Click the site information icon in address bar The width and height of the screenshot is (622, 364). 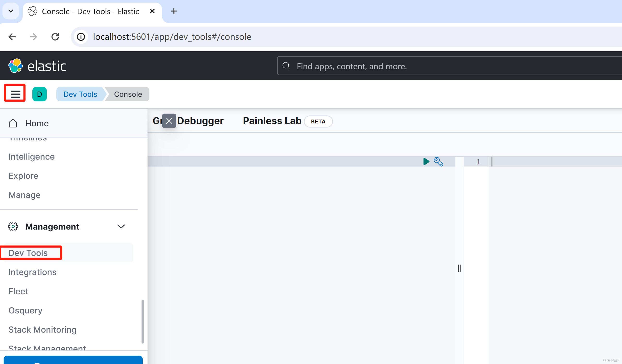pos(81,36)
